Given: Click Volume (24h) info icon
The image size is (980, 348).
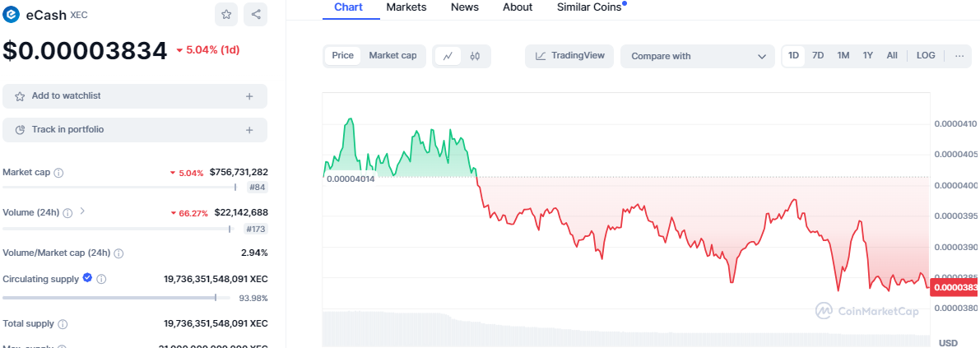Looking at the screenshot, I should pos(67,212).
